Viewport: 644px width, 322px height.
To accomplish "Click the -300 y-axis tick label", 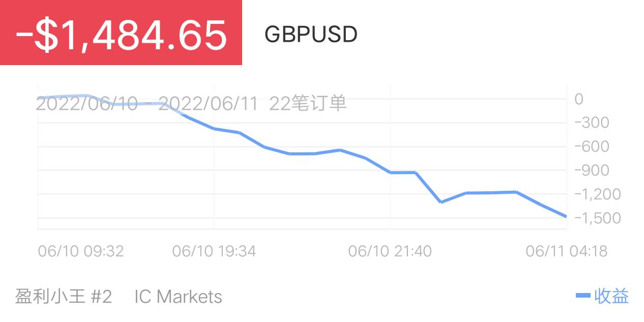I will pos(591,123).
